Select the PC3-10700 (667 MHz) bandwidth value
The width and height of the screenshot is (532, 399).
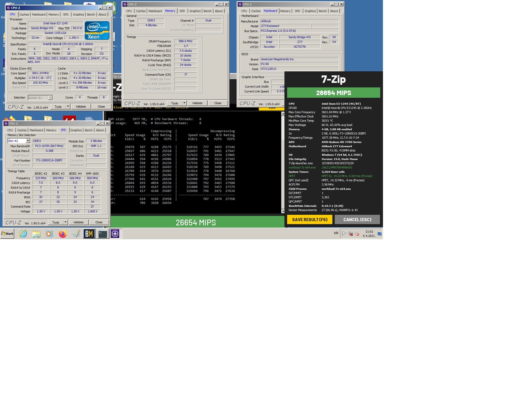pyautogui.click(x=50, y=146)
